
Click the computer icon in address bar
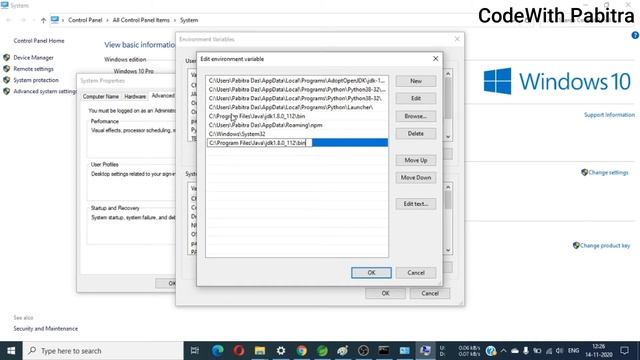(55, 20)
